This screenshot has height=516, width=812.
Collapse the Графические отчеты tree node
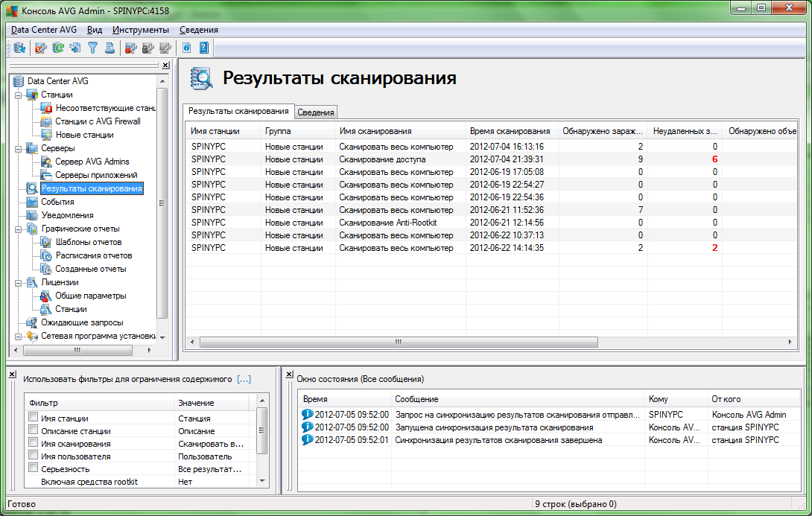tap(19, 229)
